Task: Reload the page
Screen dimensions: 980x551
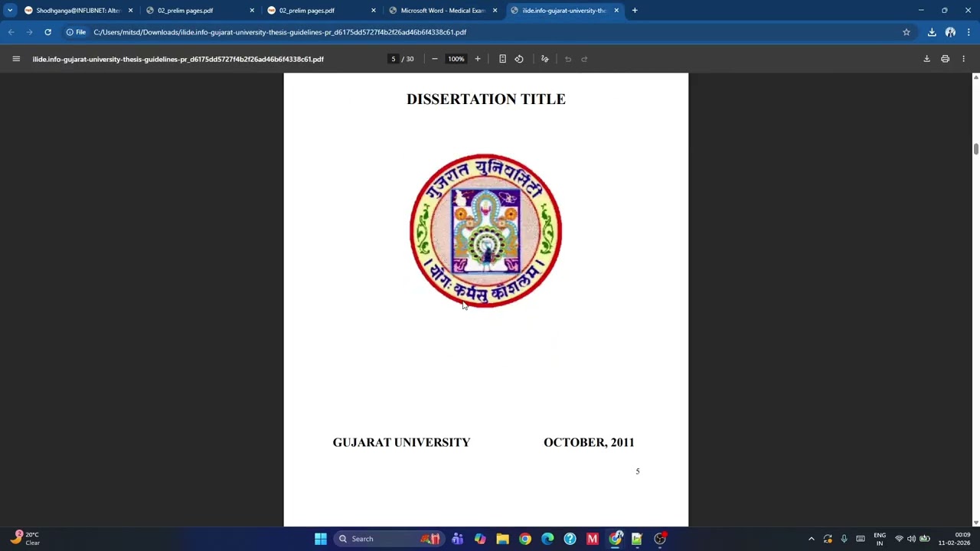Action: click(47, 32)
